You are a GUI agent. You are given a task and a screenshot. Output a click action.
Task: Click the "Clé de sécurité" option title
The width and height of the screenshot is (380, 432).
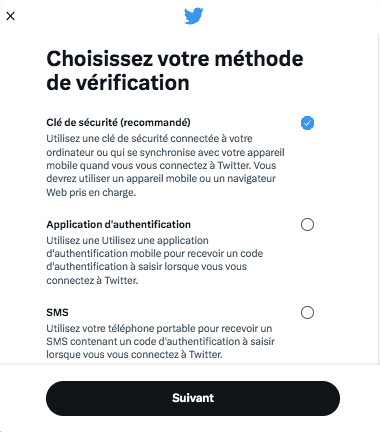(82, 122)
